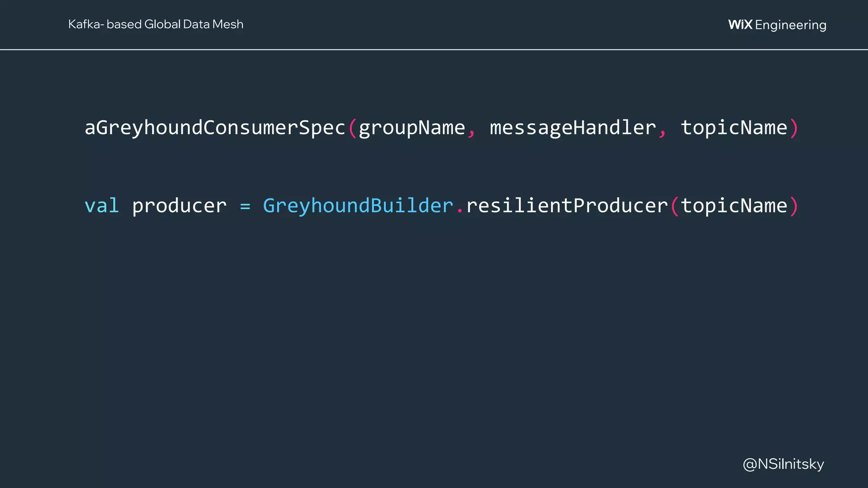Click the pink closing parenthesis ending the first line
This screenshot has height=488, width=868.
[x=794, y=128]
